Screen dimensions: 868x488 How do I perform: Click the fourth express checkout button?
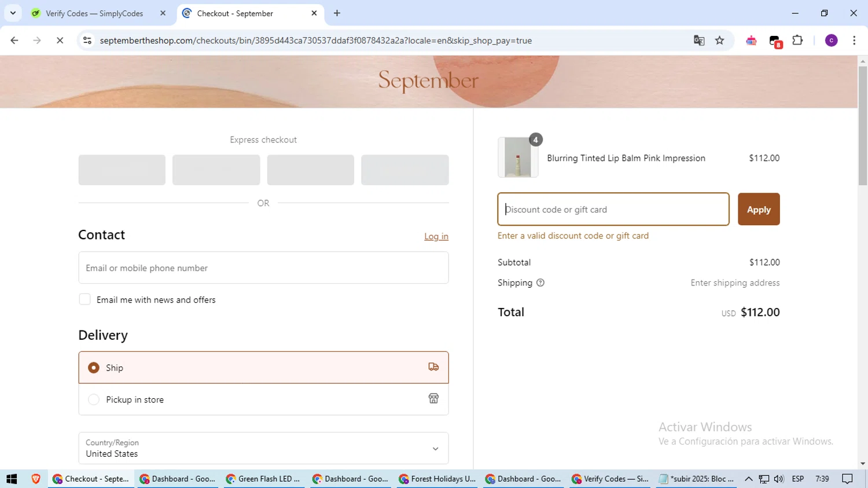point(405,170)
